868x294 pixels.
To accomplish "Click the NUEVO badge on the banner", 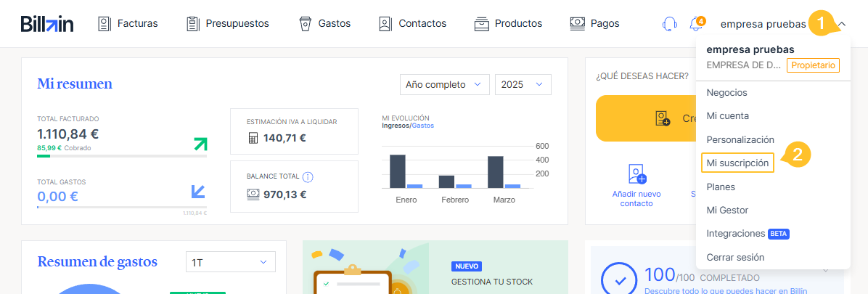I will pyautogui.click(x=467, y=266).
